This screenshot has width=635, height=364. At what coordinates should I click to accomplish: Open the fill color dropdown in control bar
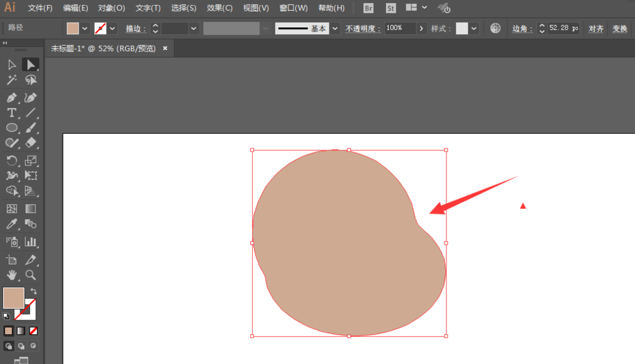coord(84,29)
